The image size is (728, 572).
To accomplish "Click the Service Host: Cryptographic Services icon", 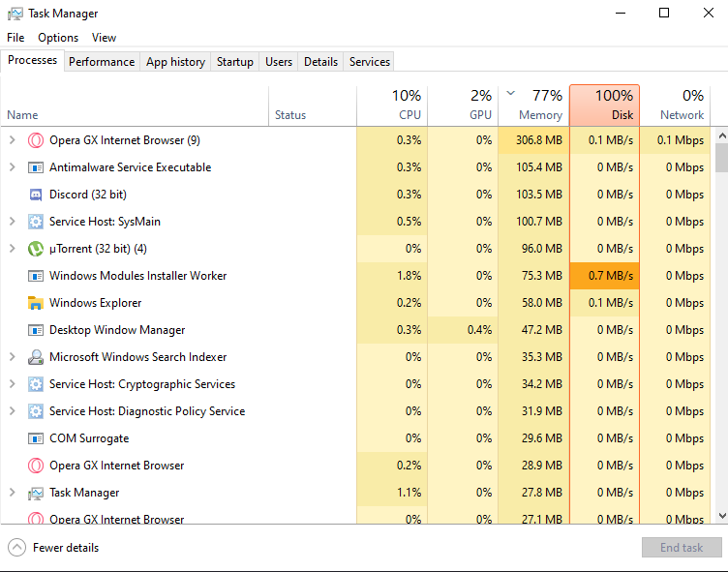I will [36, 384].
